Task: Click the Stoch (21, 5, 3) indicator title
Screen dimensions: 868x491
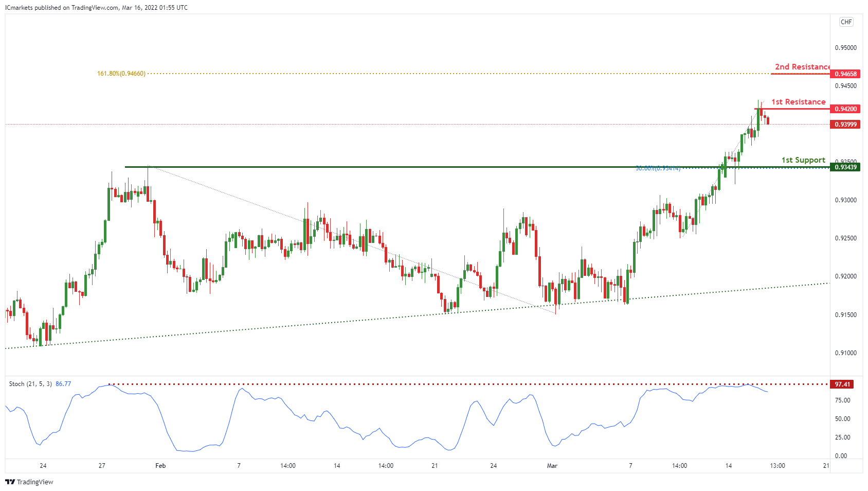Action: (x=30, y=384)
